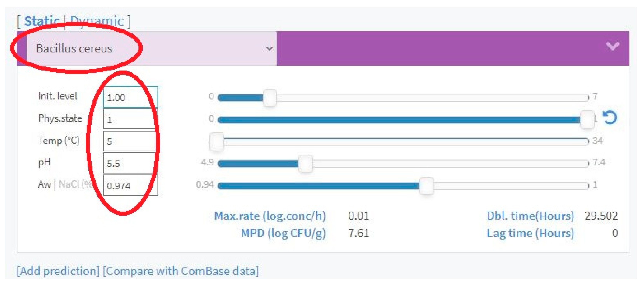Click the Aw slider handle
Viewport: 644px width, 286px height.
pyautogui.click(x=426, y=186)
